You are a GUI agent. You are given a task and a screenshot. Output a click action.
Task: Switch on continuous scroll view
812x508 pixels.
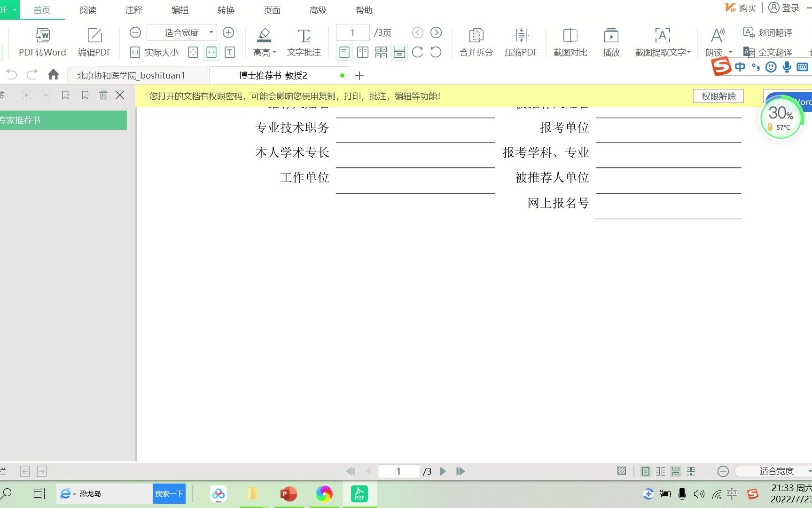(399, 52)
